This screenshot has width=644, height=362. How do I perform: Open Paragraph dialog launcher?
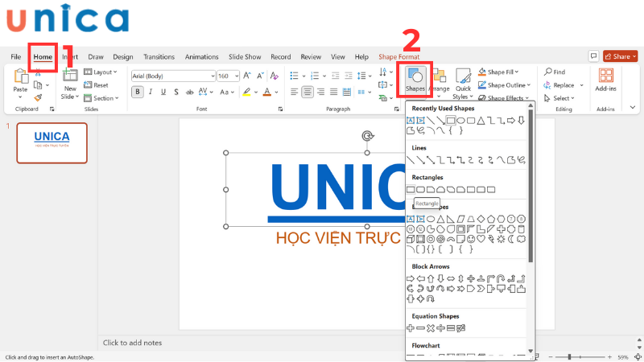[x=396, y=109]
